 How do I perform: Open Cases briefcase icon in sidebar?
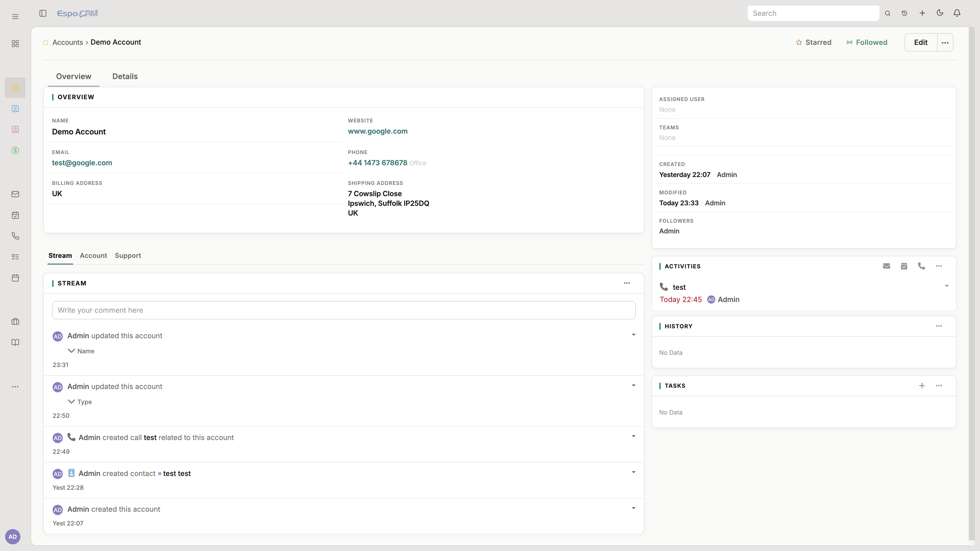click(x=15, y=322)
